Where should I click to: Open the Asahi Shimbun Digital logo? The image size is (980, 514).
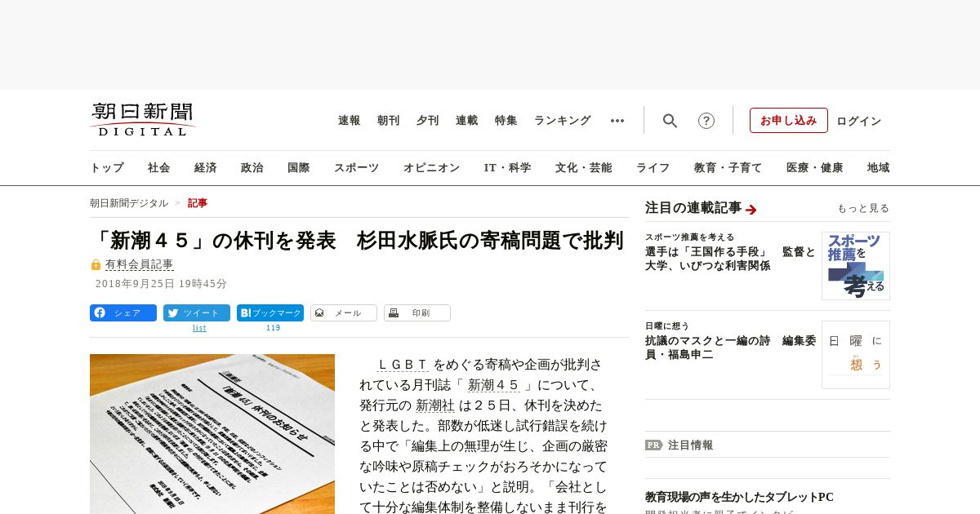point(143,119)
